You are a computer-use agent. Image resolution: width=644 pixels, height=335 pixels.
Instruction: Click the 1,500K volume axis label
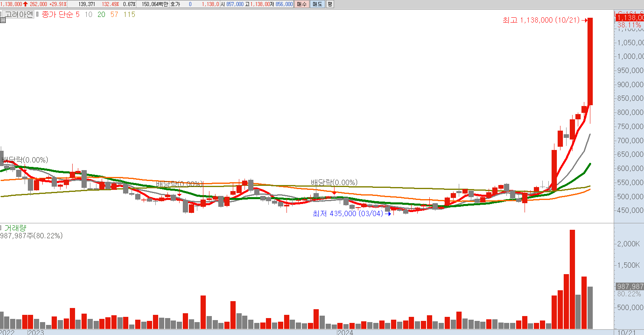[629, 265]
